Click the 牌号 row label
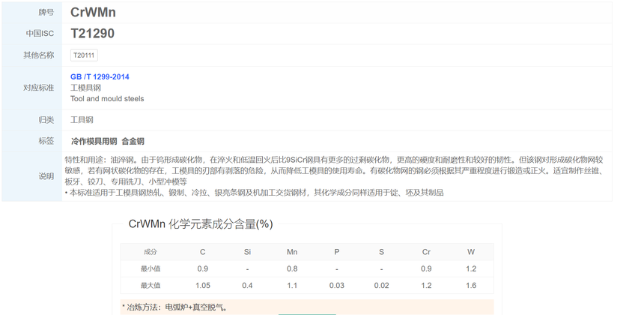Screen dimensions: 644x315 tap(46, 12)
